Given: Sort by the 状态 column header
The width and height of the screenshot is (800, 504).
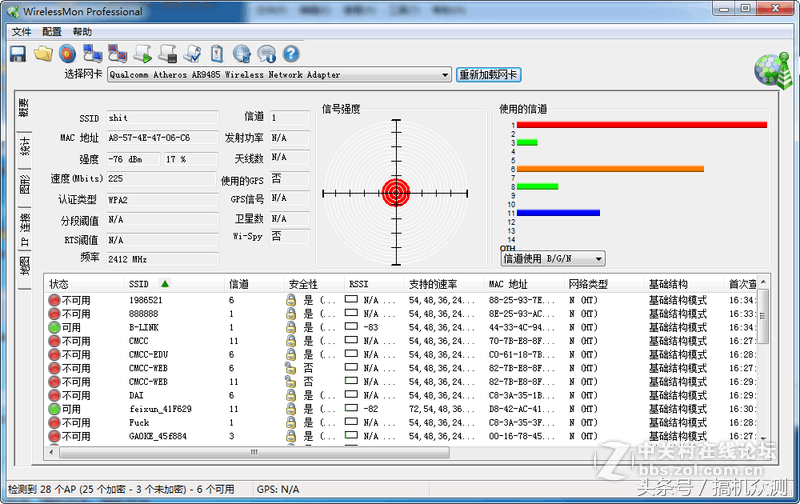Looking at the screenshot, I should [85, 284].
